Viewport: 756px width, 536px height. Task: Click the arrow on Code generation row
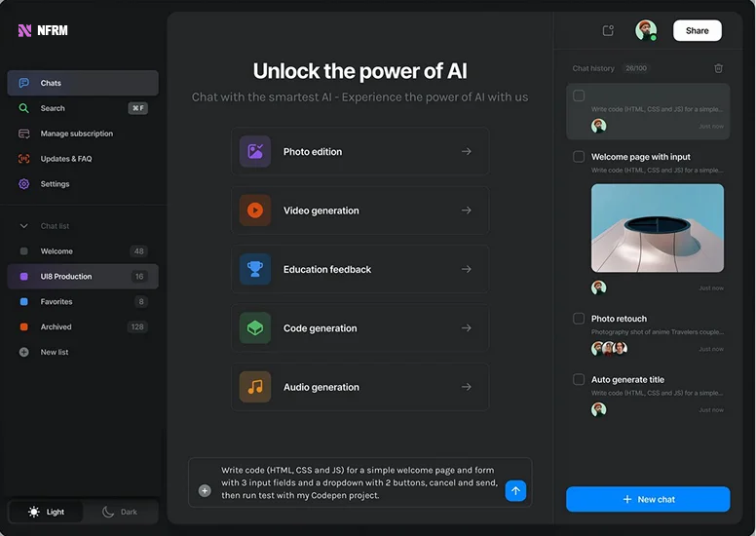pyautogui.click(x=467, y=328)
